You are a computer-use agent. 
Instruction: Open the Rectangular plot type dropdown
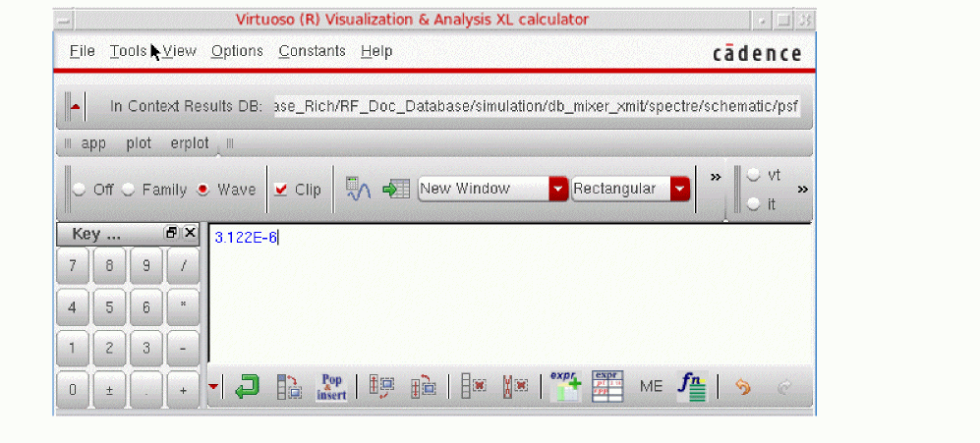pyautogui.click(x=630, y=189)
